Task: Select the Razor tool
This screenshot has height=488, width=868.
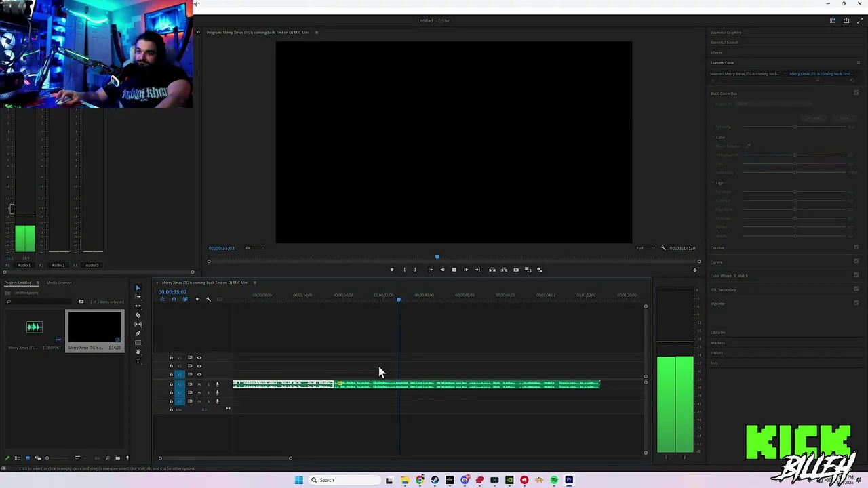Action: tap(138, 315)
